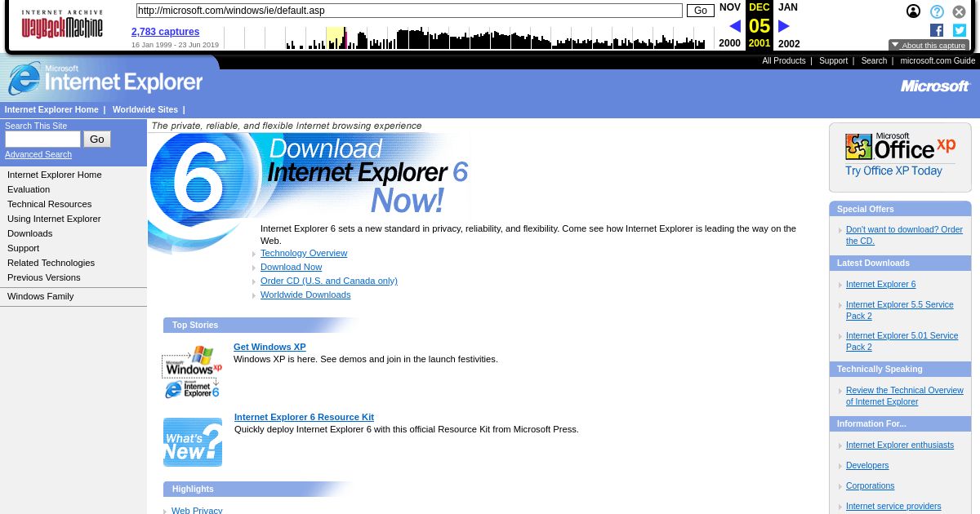The height and width of the screenshot is (514, 980).
Task: Click inside the Search This Site text box
Action: [x=42, y=140]
